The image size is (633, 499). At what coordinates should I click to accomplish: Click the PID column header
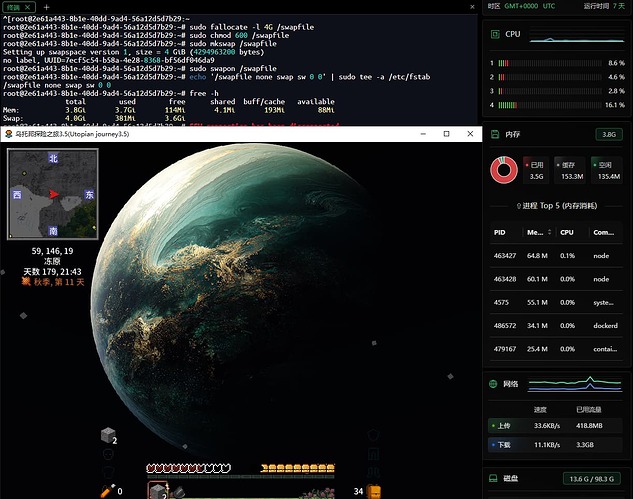(x=499, y=233)
